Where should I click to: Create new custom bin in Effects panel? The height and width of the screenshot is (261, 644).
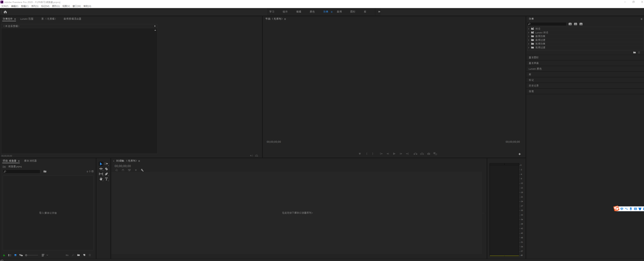(x=634, y=52)
